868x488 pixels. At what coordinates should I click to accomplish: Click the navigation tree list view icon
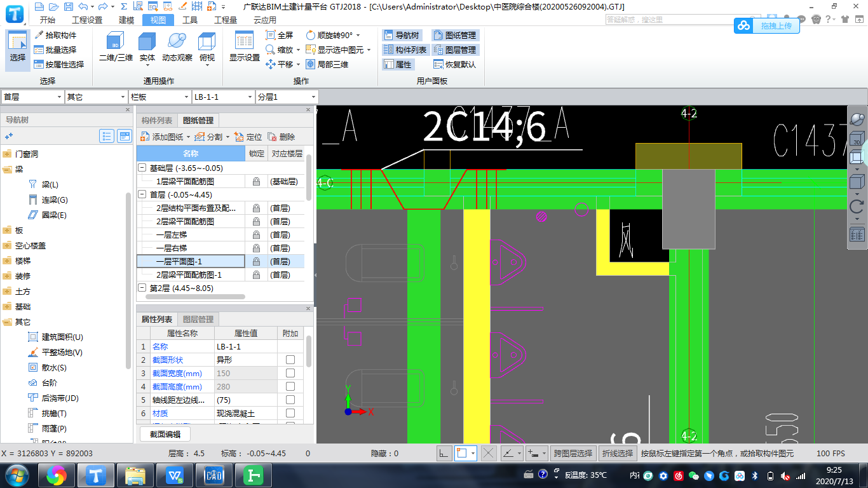[107, 136]
